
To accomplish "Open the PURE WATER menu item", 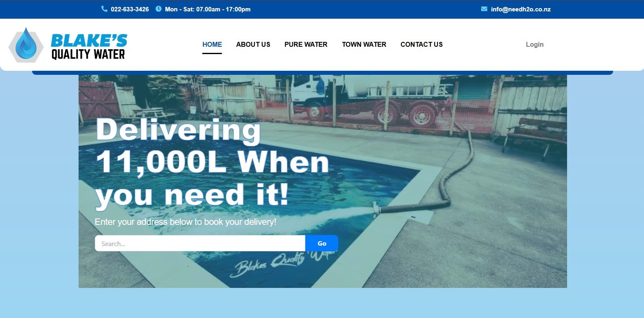I will (306, 44).
